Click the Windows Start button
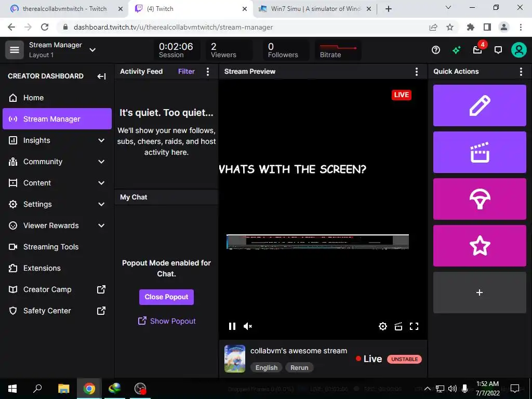The height and width of the screenshot is (399, 532). 12,389
